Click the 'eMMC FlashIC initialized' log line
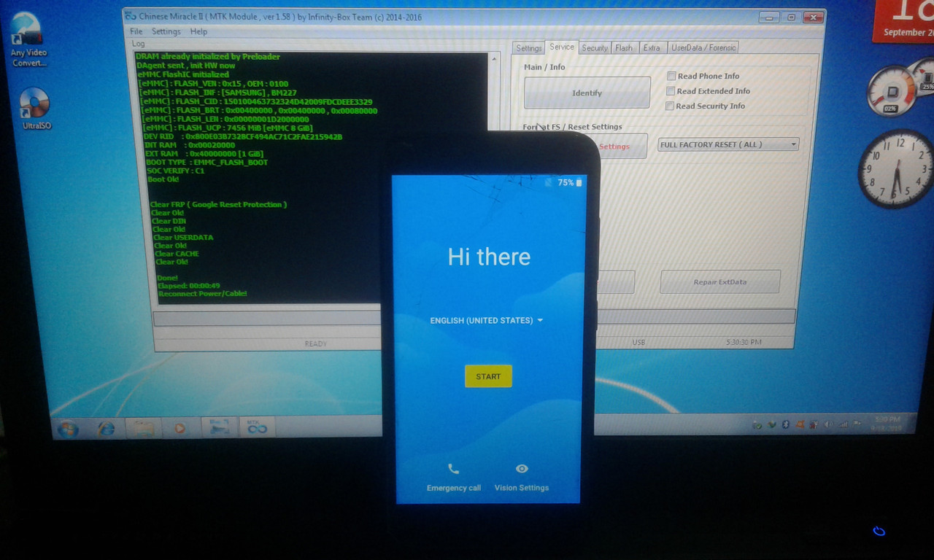The image size is (934, 560). pyautogui.click(x=182, y=74)
